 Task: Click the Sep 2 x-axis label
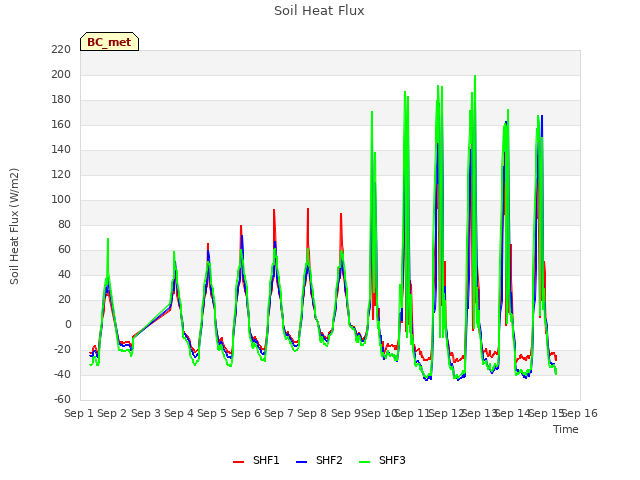[112, 413]
